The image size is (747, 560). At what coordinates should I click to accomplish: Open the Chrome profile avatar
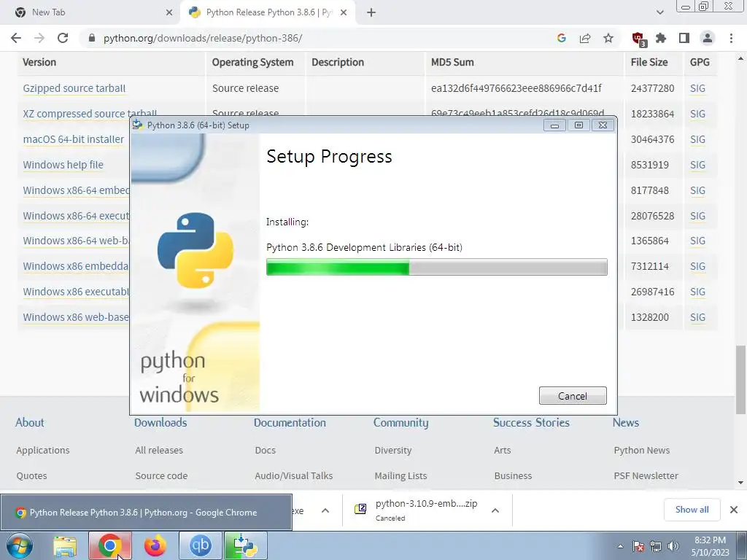pyautogui.click(x=708, y=38)
